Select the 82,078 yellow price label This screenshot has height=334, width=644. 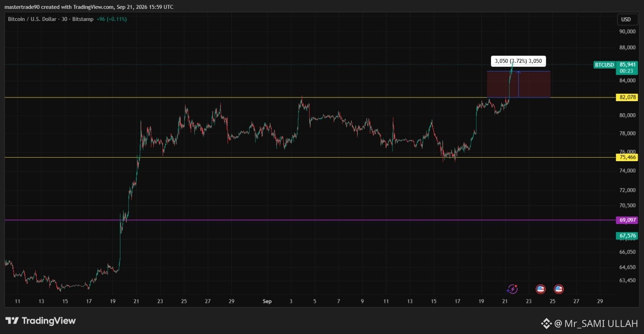coord(627,97)
